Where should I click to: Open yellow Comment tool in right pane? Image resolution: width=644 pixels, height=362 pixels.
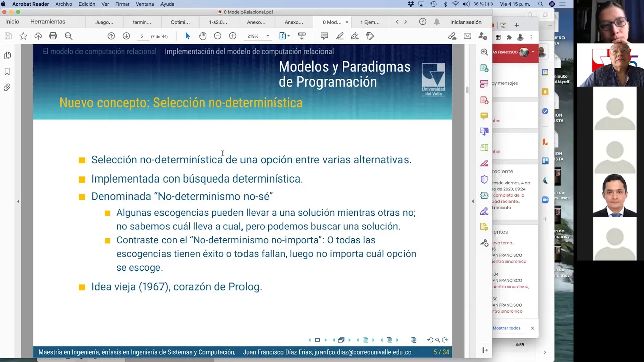(484, 116)
